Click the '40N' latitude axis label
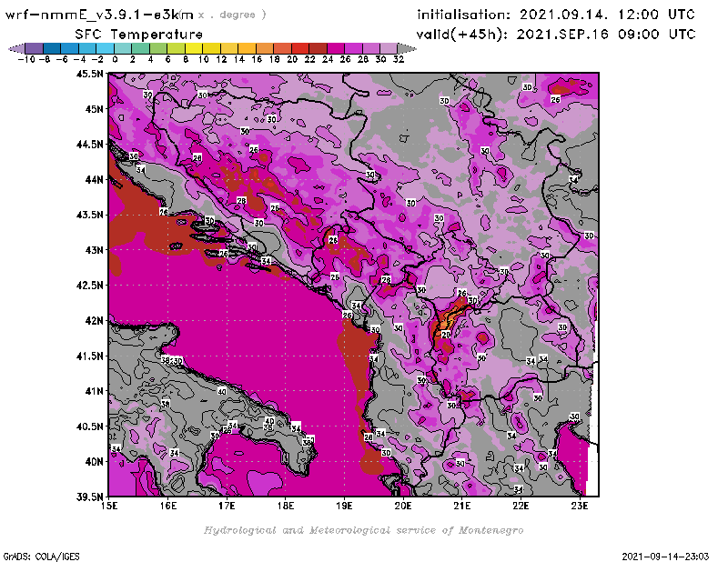Screen dimensions: 728x562 pos(94,462)
